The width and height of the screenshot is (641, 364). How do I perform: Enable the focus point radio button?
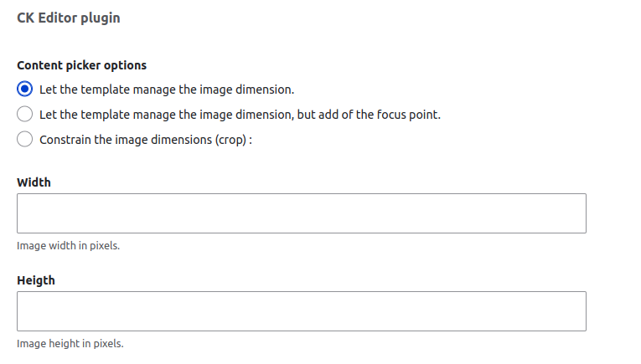25,114
